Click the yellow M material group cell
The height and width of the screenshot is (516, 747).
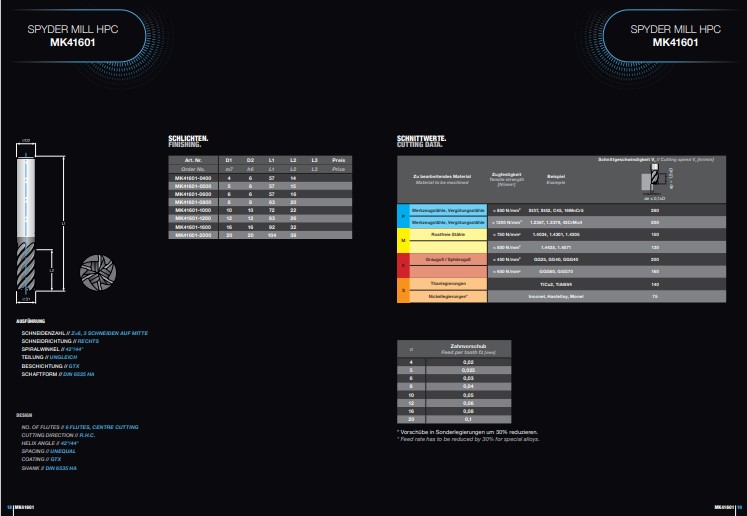[403, 241]
